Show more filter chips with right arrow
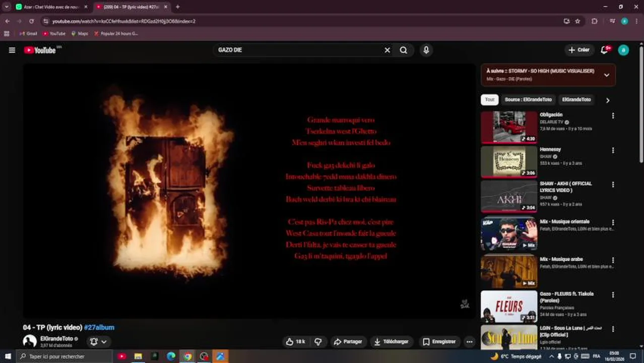This screenshot has width=644, height=363. pos(607,100)
